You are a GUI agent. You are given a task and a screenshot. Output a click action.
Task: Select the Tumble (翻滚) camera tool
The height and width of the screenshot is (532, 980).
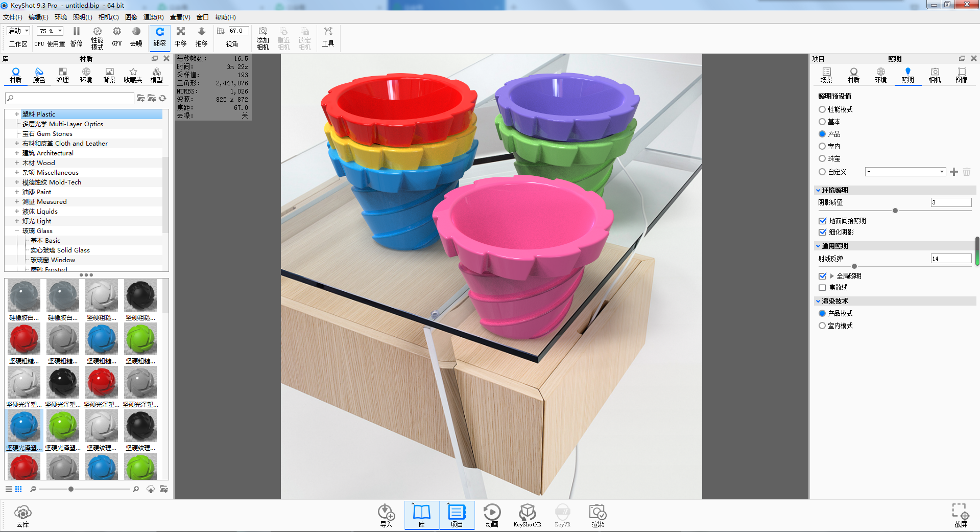pyautogui.click(x=160, y=37)
